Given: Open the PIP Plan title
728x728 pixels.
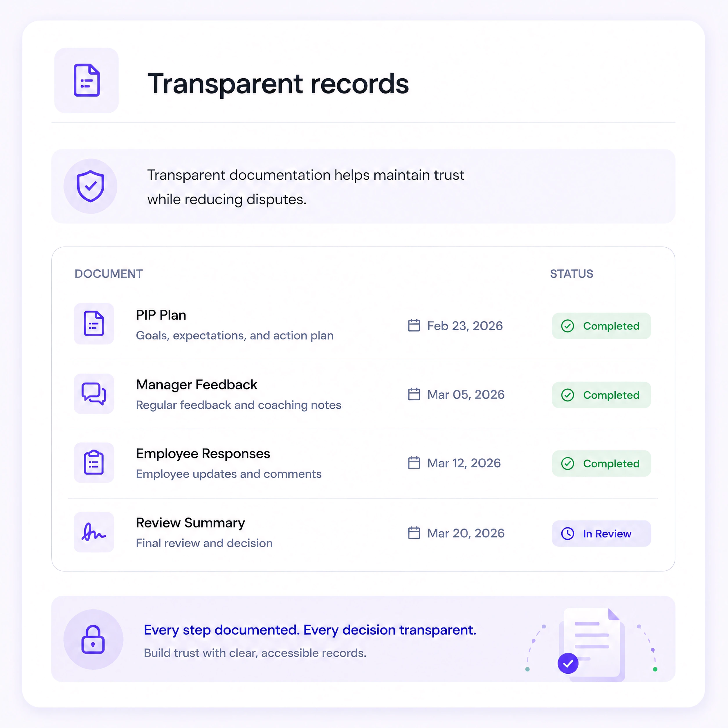Looking at the screenshot, I should click(161, 315).
